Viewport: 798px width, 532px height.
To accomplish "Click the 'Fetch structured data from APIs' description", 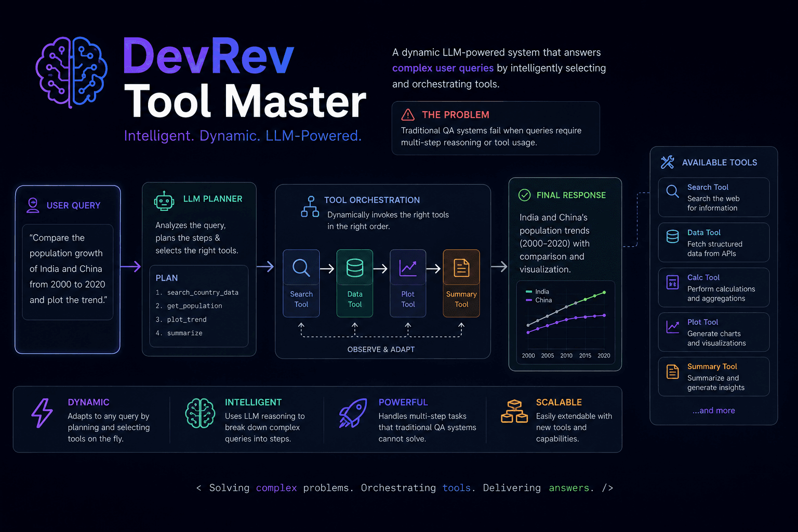I will [715, 249].
